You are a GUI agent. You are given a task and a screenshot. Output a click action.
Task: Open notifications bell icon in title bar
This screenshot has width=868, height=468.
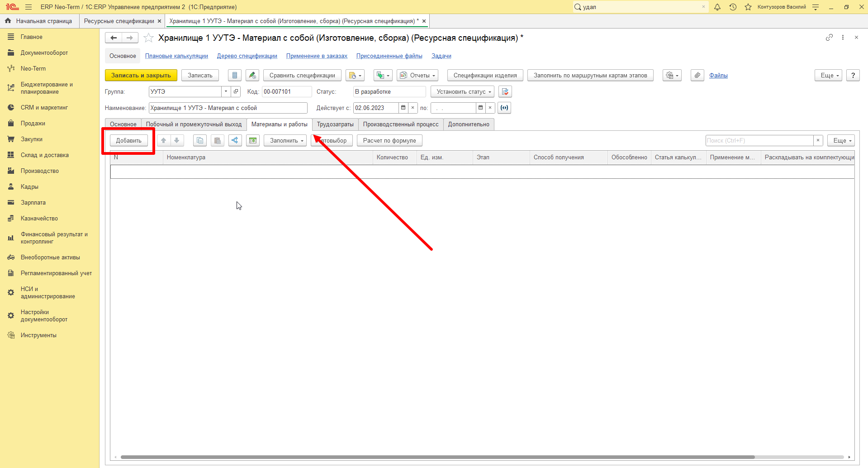click(x=717, y=7)
